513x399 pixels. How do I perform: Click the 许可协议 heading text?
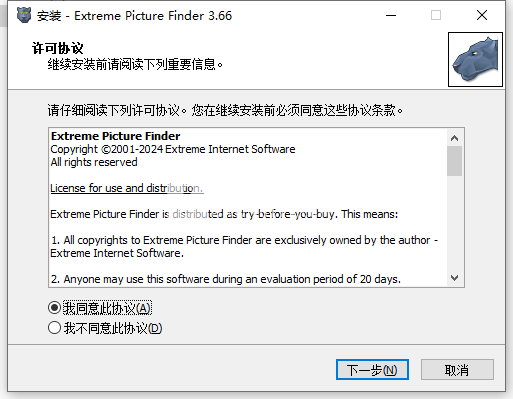[57, 48]
